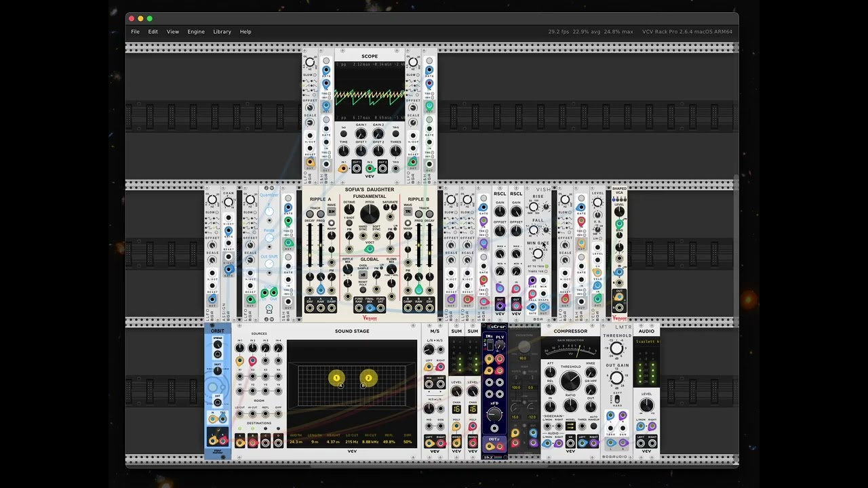
Task: Cycle the Ripple B WAVE selector
Action: (408, 213)
